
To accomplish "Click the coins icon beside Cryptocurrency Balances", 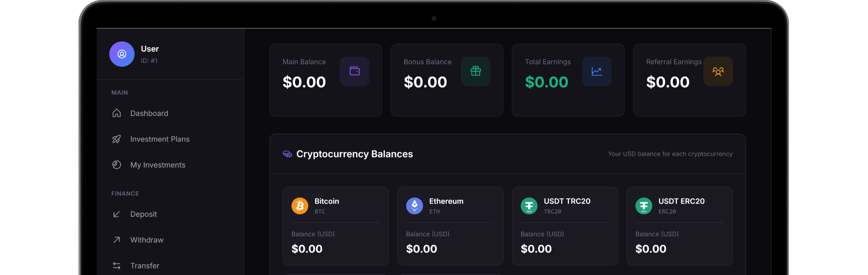I will [287, 154].
